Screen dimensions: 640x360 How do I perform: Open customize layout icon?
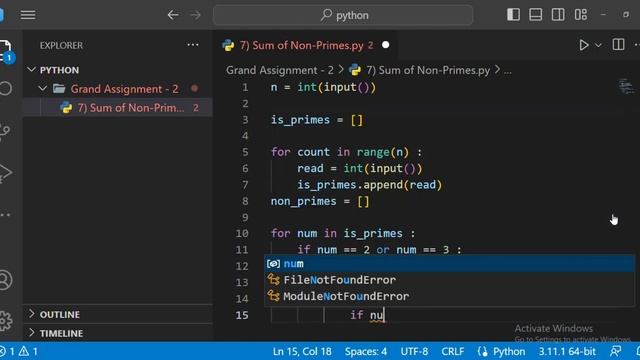click(581, 15)
